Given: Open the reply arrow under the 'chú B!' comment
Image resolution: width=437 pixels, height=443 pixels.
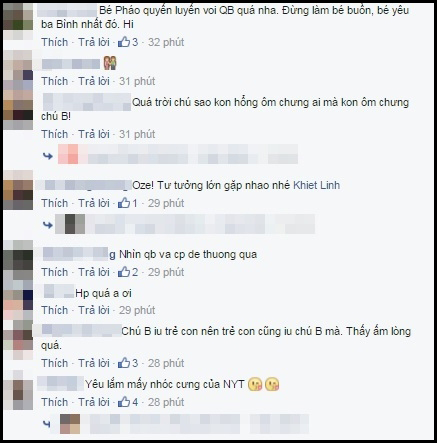Looking at the screenshot, I should (48, 156).
